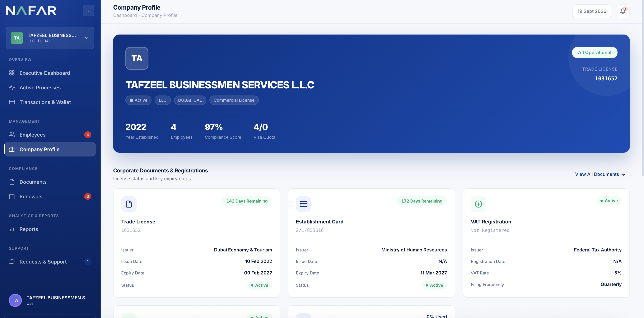This screenshot has width=644, height=318.
Task: Click the Requests & Support chat icon
Action: click(12, 262)
